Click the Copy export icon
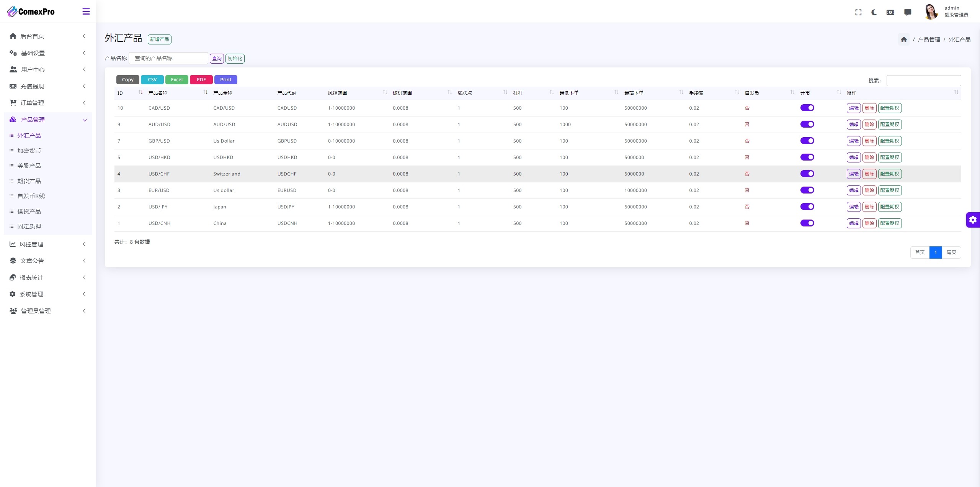 127,79
